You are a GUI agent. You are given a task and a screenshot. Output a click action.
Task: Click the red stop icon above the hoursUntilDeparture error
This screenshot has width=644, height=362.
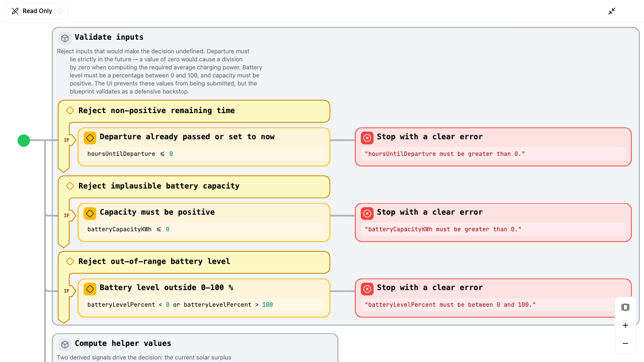click(x=367, y=137)
